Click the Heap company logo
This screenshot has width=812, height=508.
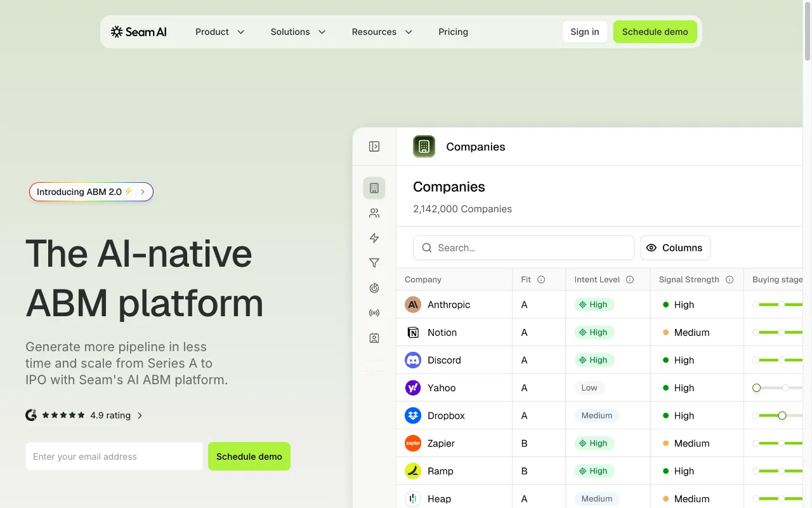coord(413,499)
